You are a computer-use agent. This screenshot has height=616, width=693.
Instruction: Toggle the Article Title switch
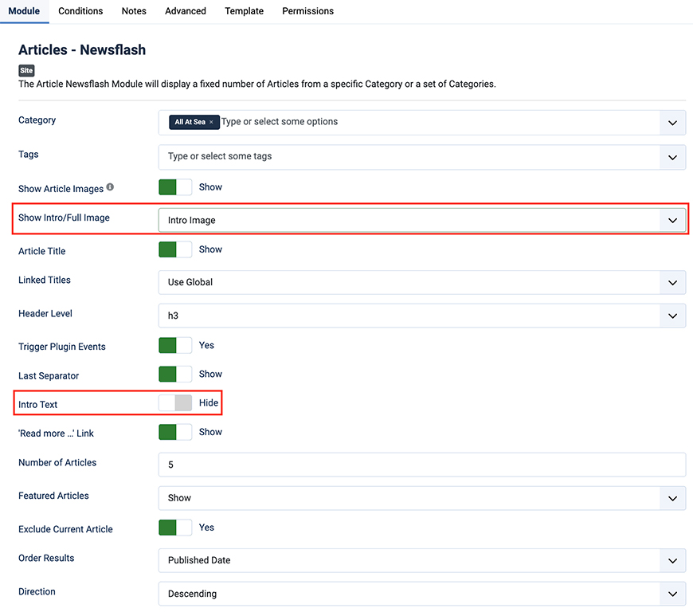[175, 249]
